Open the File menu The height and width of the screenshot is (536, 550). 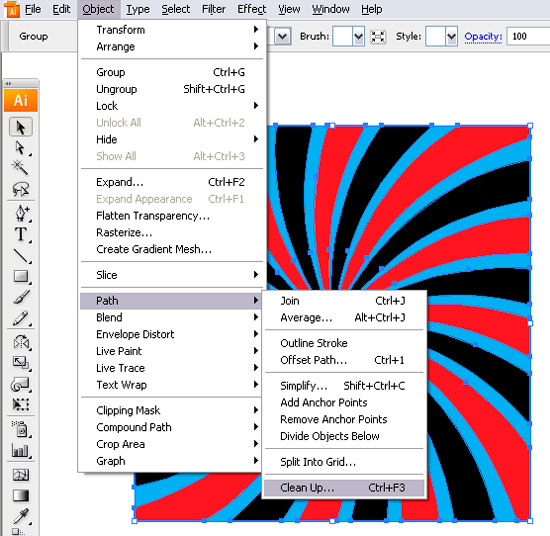click(33, 9)
